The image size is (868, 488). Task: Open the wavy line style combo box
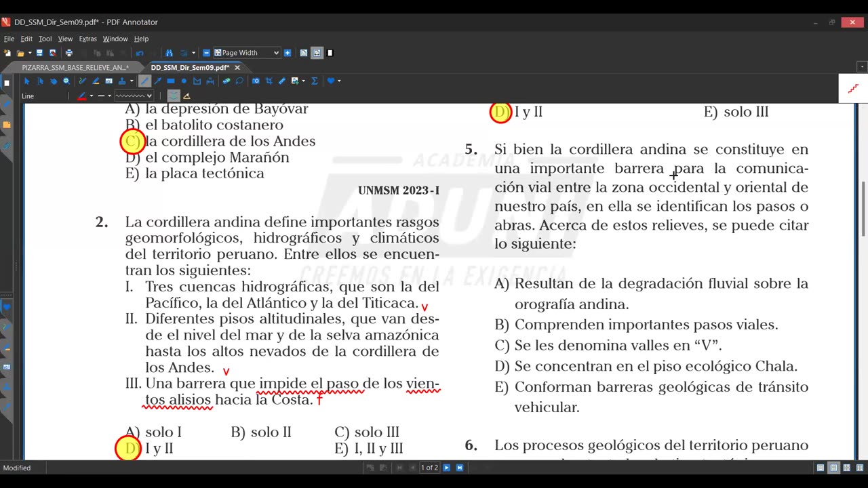[134, 96]
